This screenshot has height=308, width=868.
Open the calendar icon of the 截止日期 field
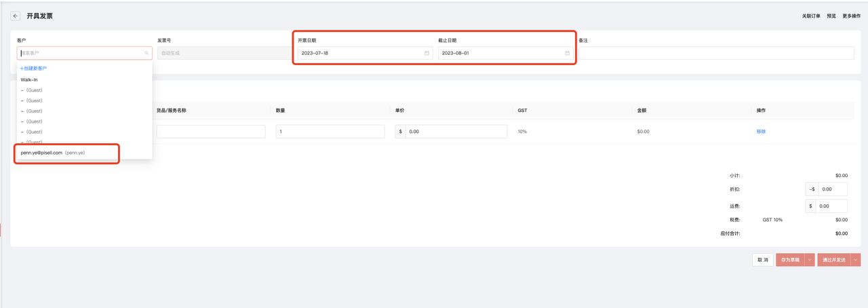pos(567,53)
